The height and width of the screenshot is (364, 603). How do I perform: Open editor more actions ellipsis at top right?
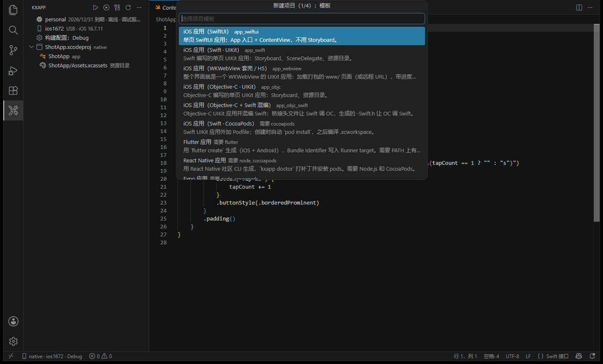click(x=590, y=8)
